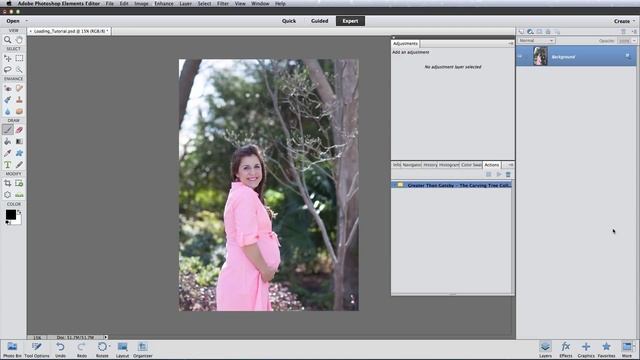The image size is (640, 360).
Task: Stop playing the action
Action: (x=489, y=174)
